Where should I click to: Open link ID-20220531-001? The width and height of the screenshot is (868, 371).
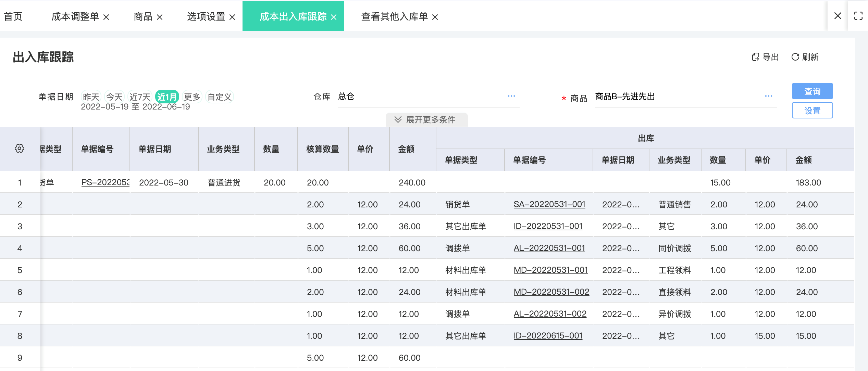click(548, 226)
